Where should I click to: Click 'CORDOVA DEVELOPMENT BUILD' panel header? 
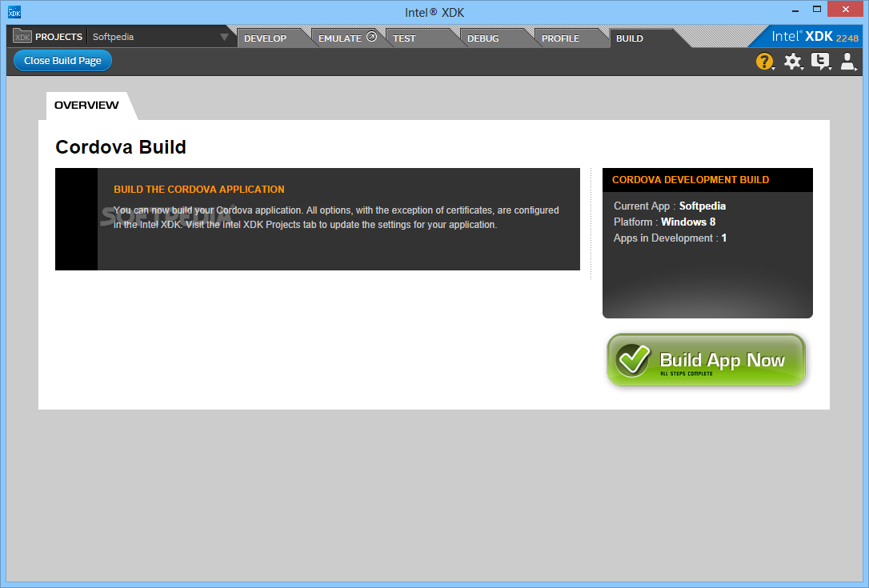click(707, 179)
